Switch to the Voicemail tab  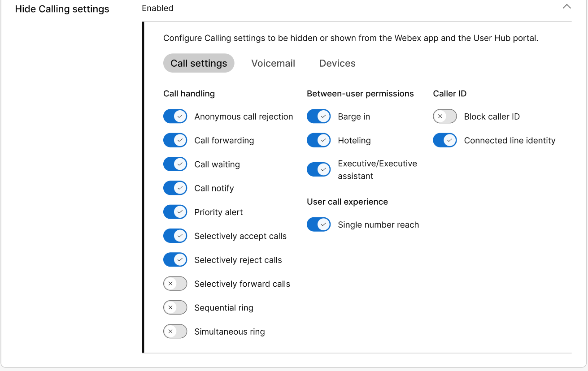pos(273,63)
